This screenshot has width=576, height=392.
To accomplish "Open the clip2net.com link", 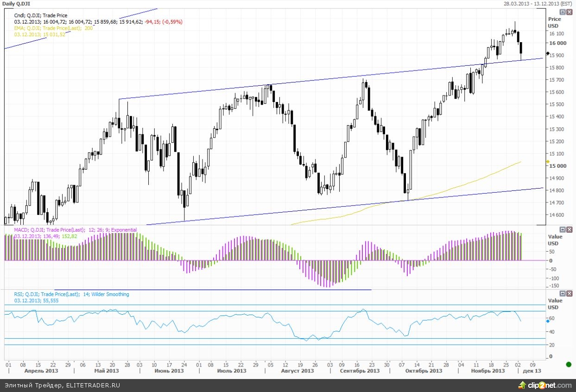I will (549, 385).
